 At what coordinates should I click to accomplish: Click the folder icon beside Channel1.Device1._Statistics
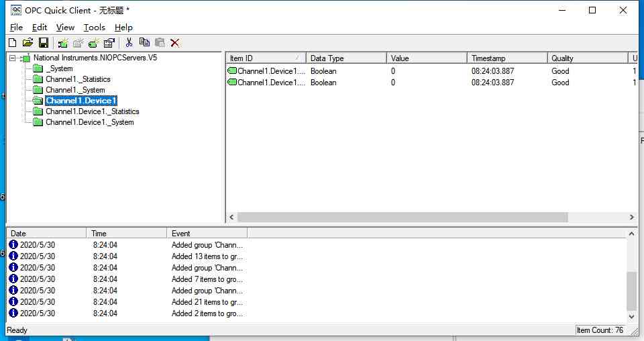point(38,111)
